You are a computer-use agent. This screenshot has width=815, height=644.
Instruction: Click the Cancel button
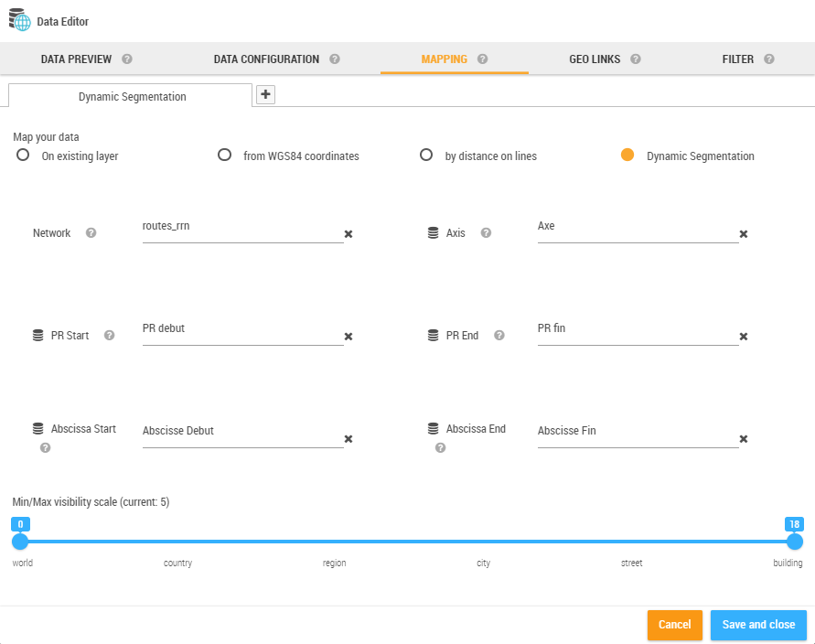point(674,625)
